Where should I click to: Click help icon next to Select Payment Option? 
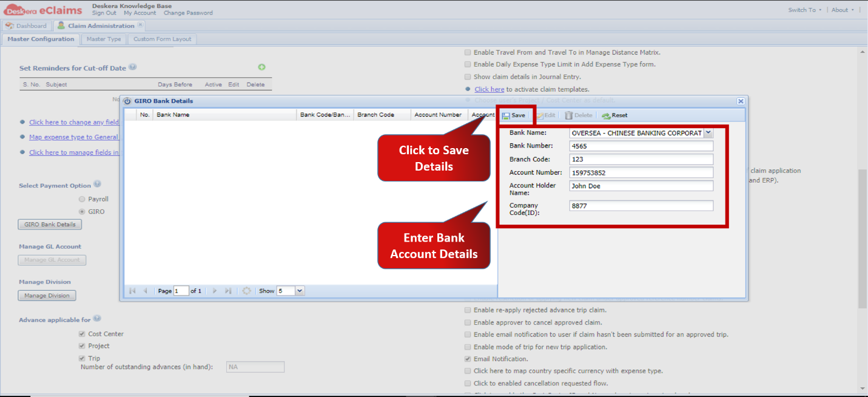(97, 185)
